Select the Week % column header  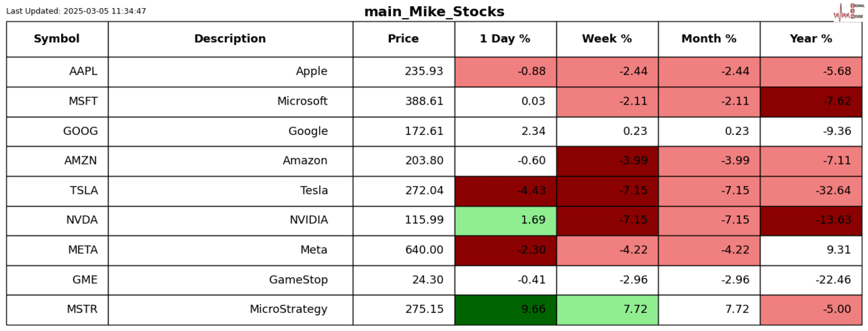click(607, 39)
